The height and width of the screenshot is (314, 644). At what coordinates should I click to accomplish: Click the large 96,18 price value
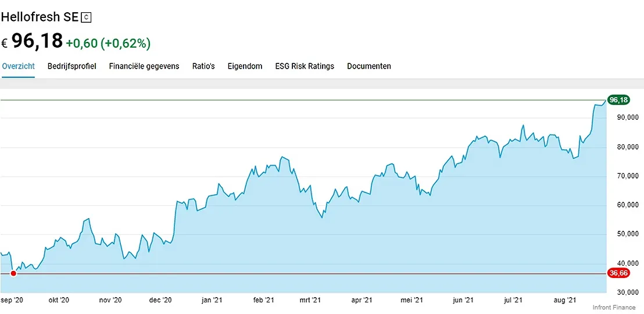[37, 41]
